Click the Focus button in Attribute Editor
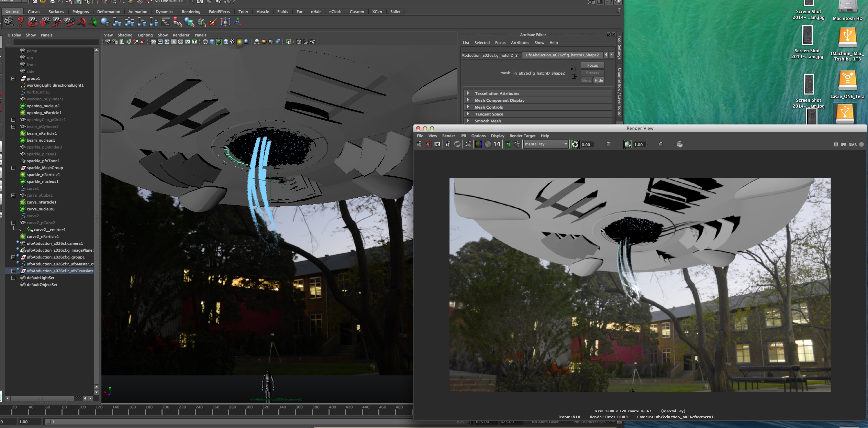Image resolution: width=868 pixels, height=428 pixels. point(592,65)
